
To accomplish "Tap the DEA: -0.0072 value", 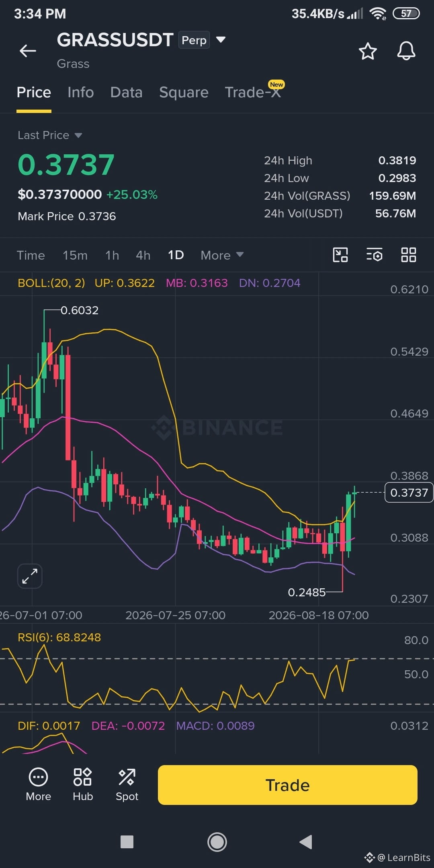I will (128, 726).
